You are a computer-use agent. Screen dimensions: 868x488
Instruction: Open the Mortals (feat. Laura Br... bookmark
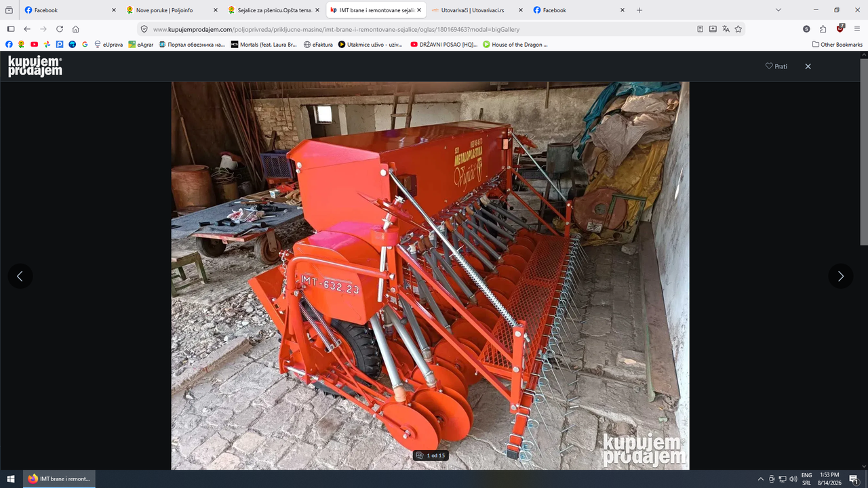coord(264,44)
